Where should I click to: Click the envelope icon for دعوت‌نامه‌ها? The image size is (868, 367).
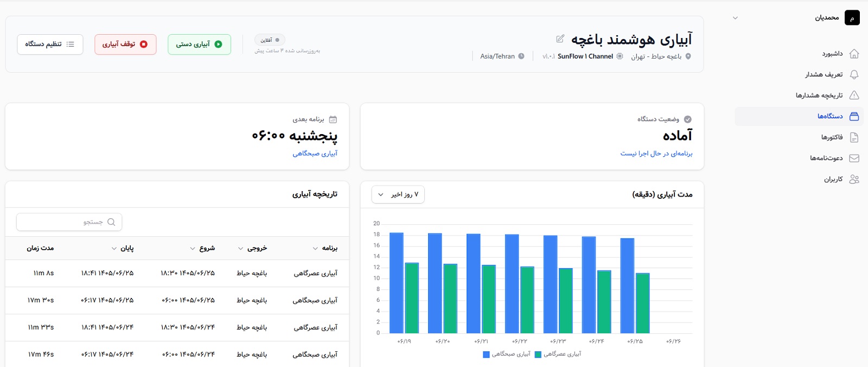tap(854, 158)
